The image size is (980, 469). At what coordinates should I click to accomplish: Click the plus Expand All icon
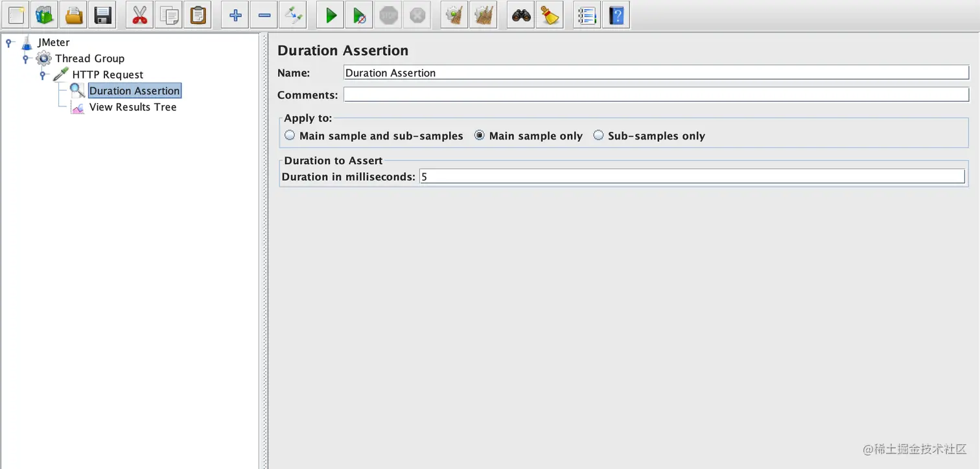[x=235, y=15]
